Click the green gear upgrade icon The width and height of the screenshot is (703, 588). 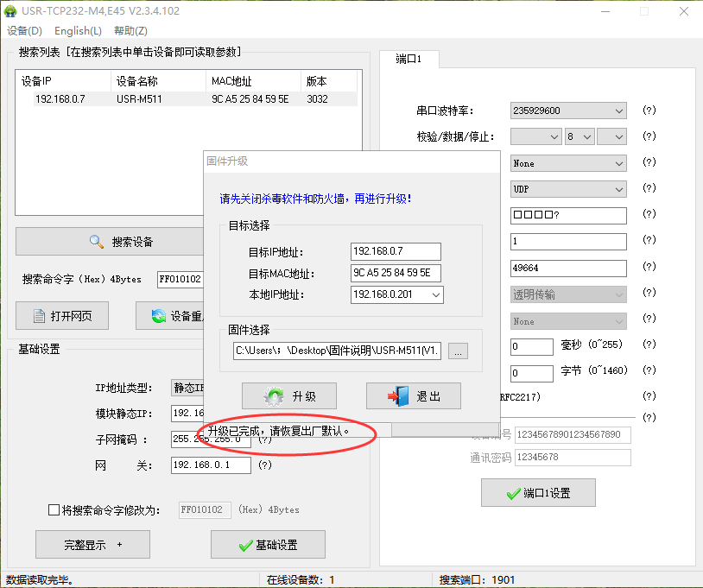point(274,396)
